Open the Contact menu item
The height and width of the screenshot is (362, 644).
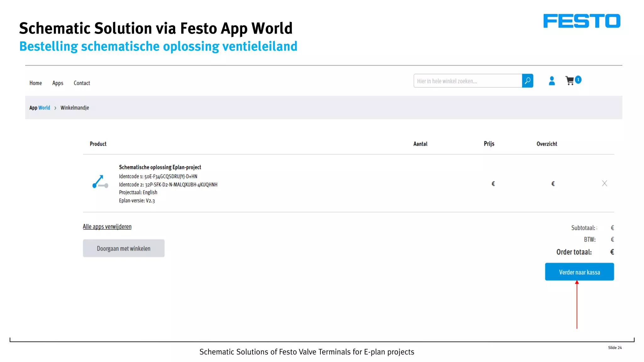[82, 83]
